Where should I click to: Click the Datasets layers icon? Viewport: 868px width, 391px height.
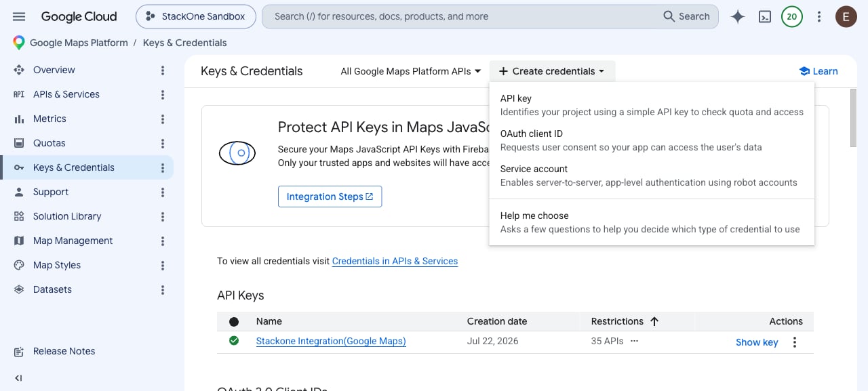pyautogui.click(x=19, y=289)
